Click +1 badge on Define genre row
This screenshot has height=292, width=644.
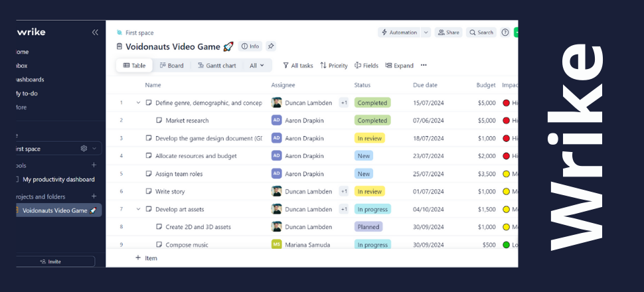pyautogui.click(x=344, y=103)
